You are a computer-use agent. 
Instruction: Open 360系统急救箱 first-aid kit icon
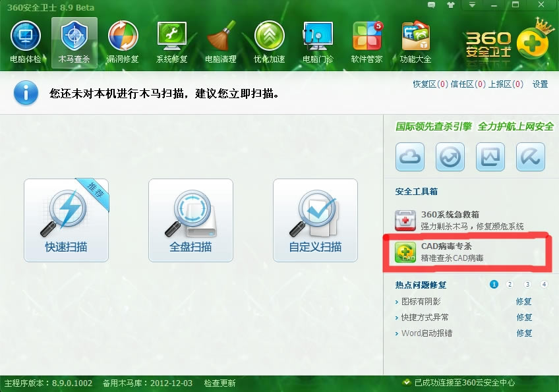pos(405,220)
